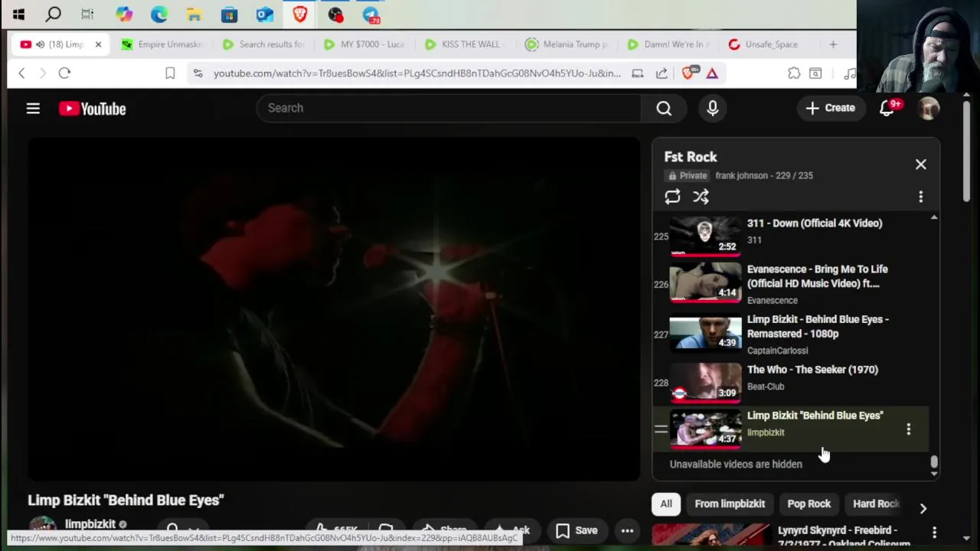The width and height of the screenshot is (980, 551).
Task: Open picture-in-picture icon in address bar
Action: 637,73
